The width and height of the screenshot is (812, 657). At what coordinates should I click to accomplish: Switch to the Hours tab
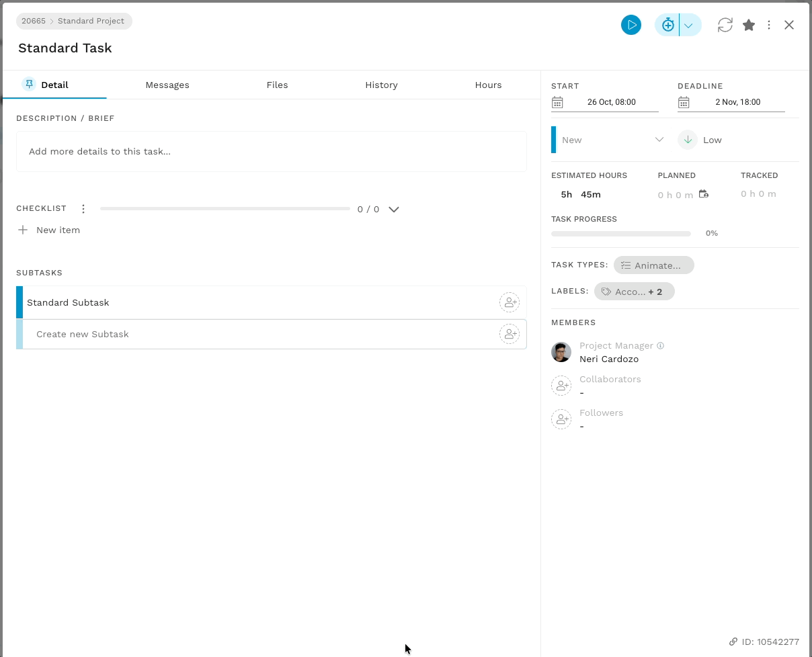click(488, 85)
